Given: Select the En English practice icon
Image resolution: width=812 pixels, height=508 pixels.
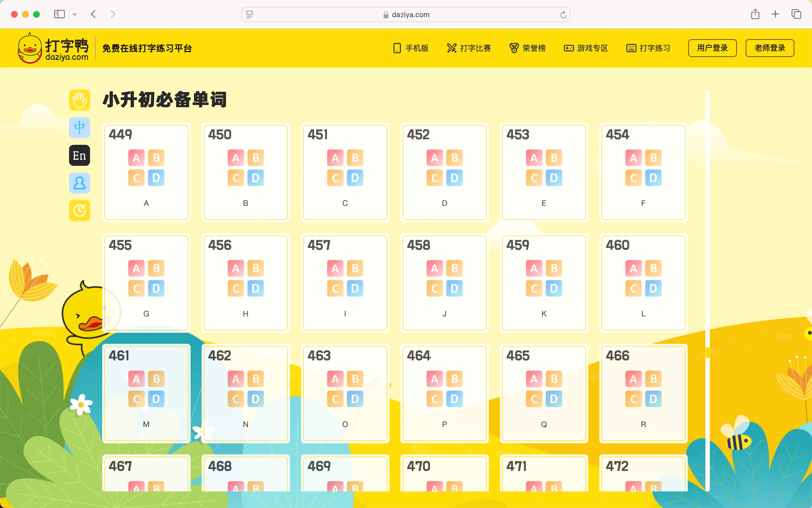Looking at the screenshot, I should pos(80,155).
